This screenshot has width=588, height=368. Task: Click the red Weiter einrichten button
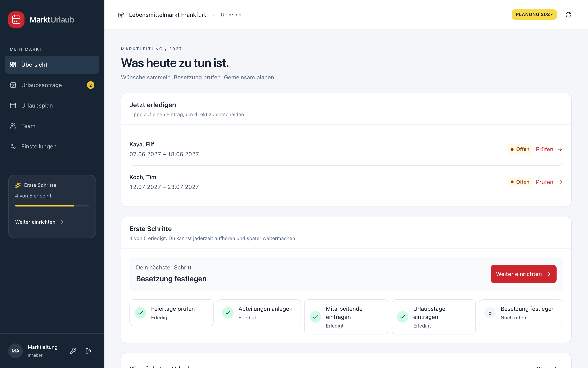point(523,274)
